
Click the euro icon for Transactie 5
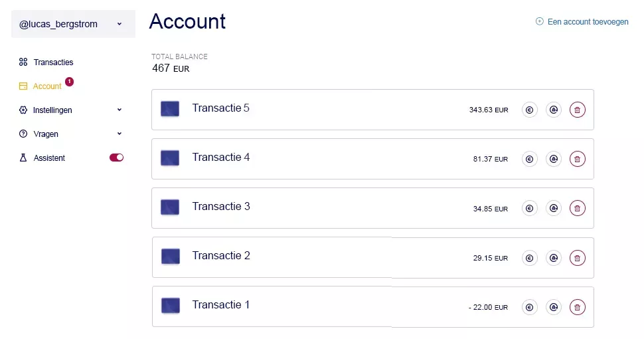point(529,110)
